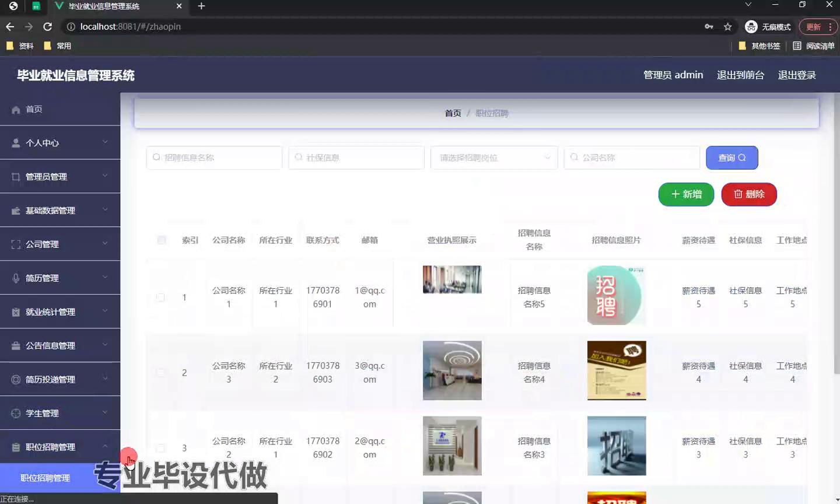Collapse the 职位招聘管理 menu
The height and width of the screenshot is (504, 840).
coord(105,446)
